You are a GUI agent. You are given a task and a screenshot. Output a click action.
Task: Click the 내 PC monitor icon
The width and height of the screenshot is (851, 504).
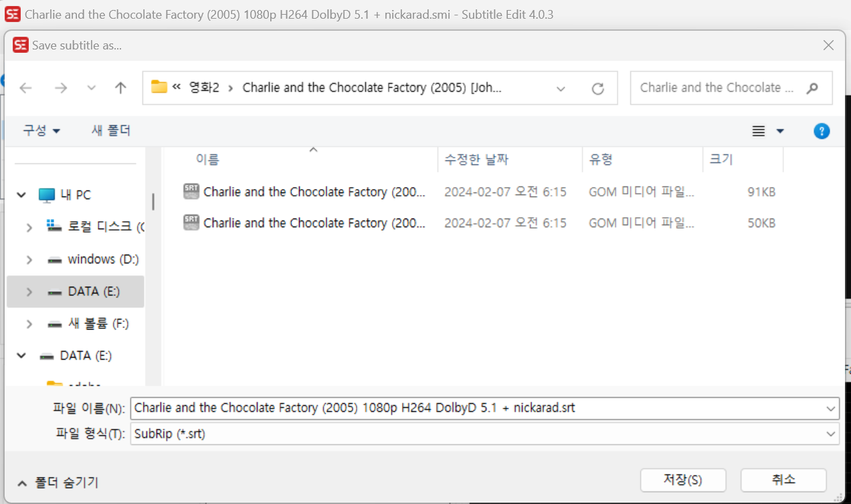pyautogui.click(x=46, y=195)
